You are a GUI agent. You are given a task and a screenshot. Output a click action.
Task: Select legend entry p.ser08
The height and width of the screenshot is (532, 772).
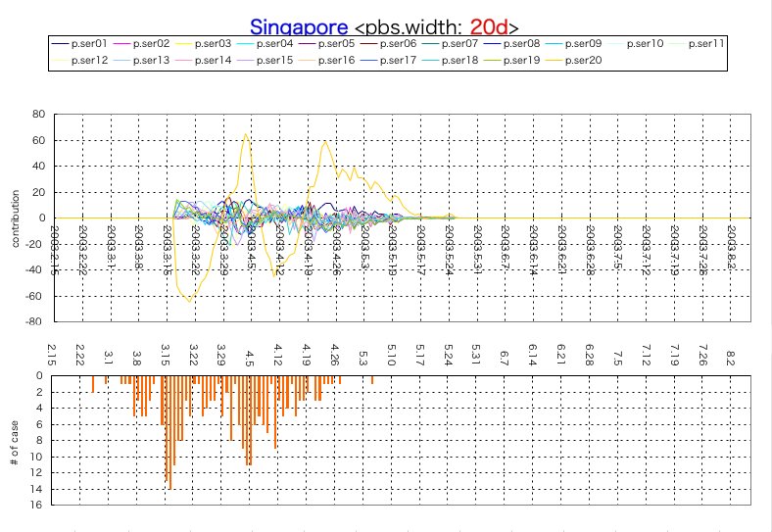(512, 44)
